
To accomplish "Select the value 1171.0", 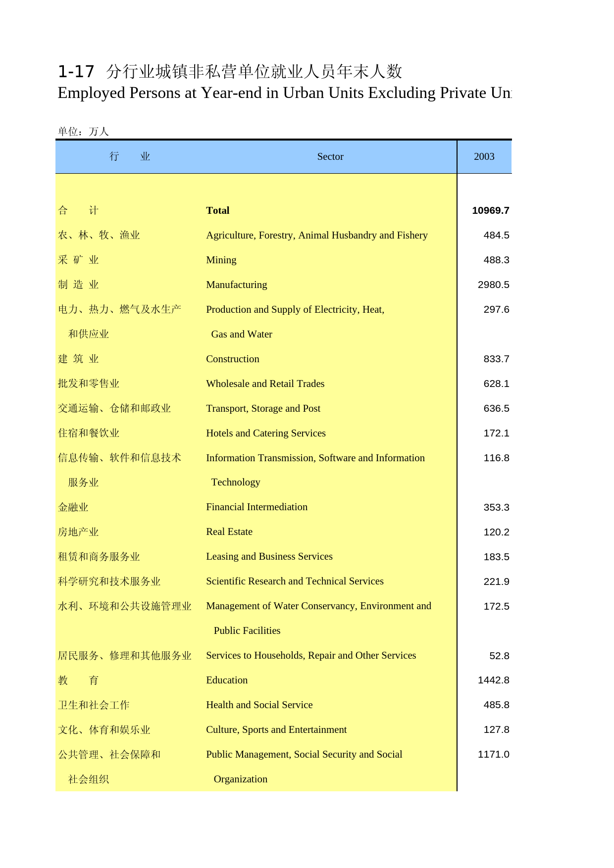I will coord(493,754).
